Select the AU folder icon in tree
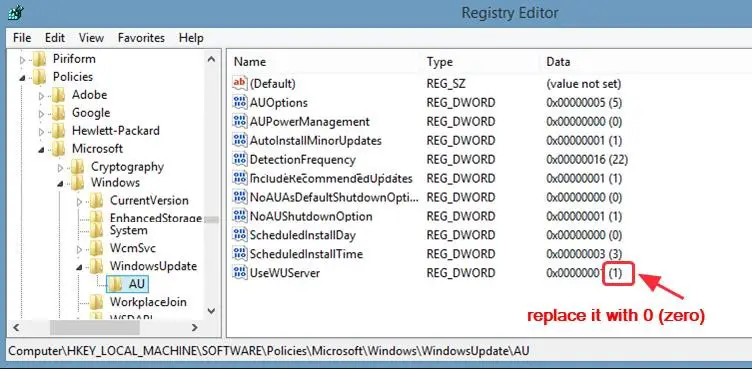This screenshot has height=369, width=752. point(115,284)
